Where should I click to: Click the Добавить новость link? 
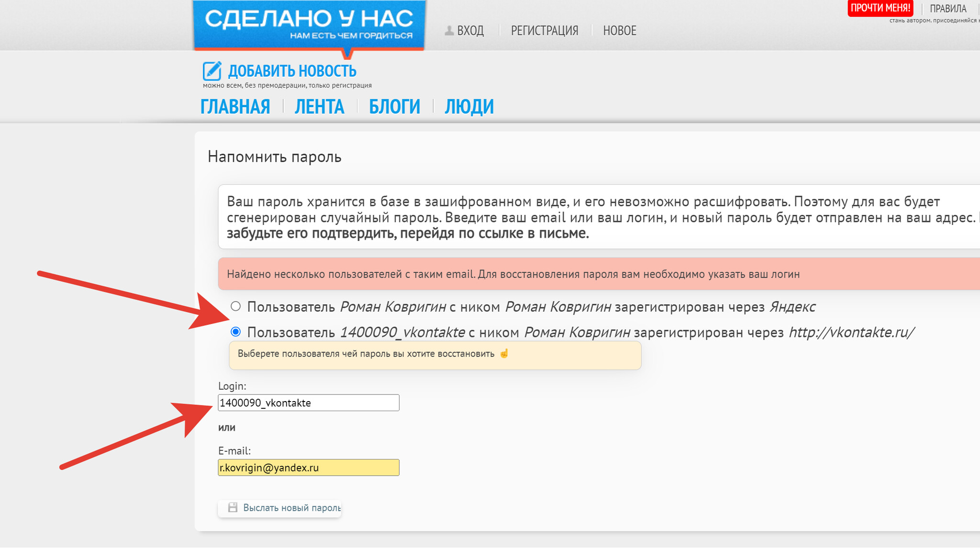[x=292, y=71]
